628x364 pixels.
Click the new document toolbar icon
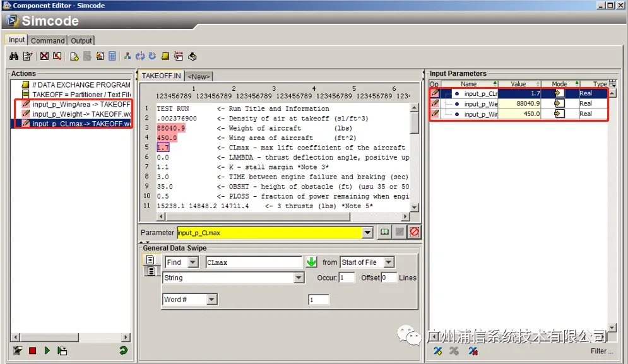click(x=74, y=57)
